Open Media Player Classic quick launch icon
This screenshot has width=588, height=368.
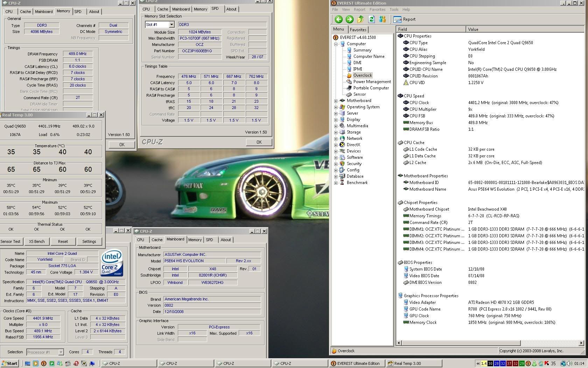click(x=68, y=363)
